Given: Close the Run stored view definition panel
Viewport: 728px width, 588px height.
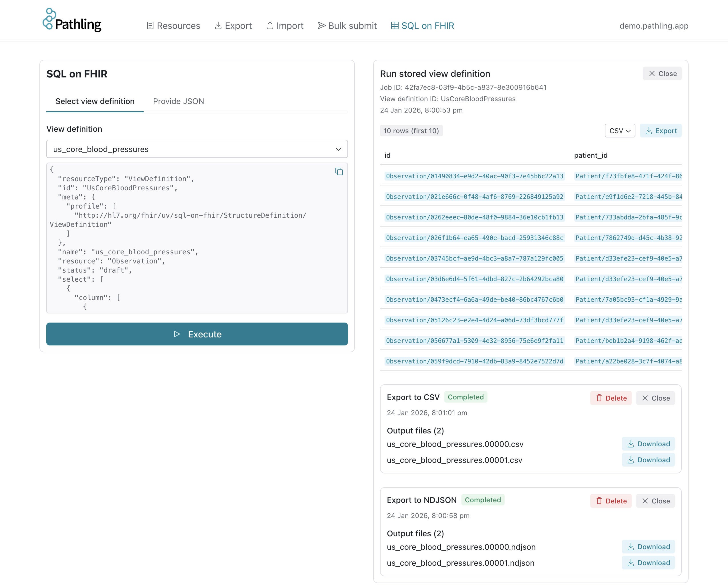Looking at the screenshot, I should [x=662, y=73].
